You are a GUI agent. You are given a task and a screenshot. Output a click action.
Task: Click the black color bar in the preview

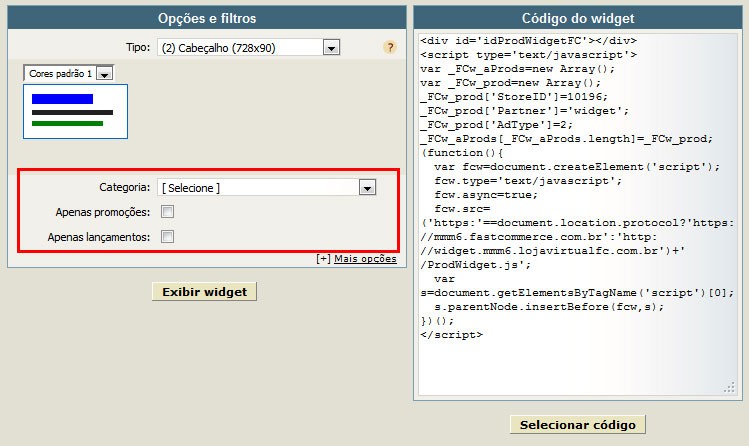72,113
